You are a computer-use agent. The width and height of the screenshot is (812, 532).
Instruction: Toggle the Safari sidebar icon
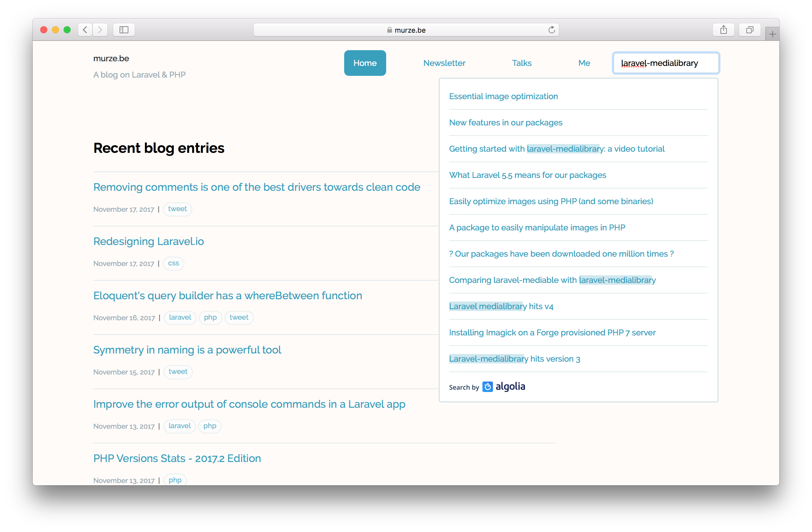tap(124, 30)
